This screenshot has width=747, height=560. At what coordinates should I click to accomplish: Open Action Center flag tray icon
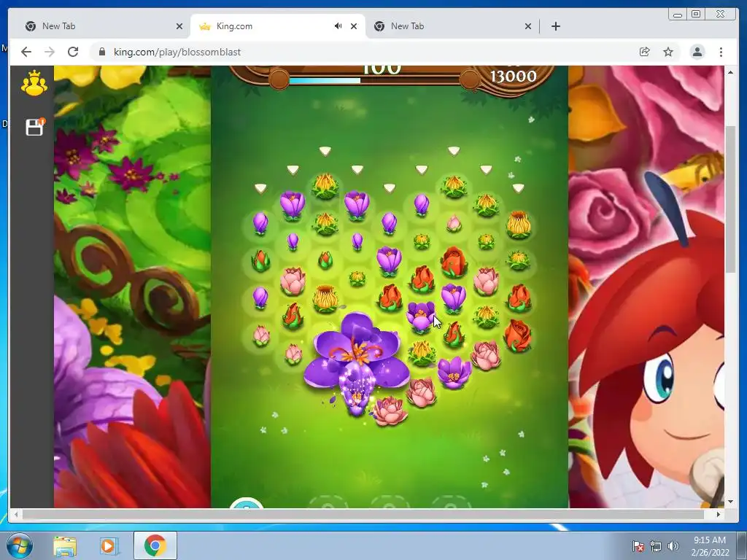tap(638, 546)
